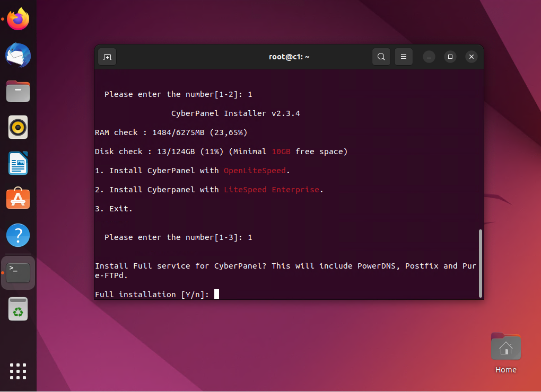Screen dimensions: 541x392
Task: Click the '3. Exit.' line
Action: (114, 209)
